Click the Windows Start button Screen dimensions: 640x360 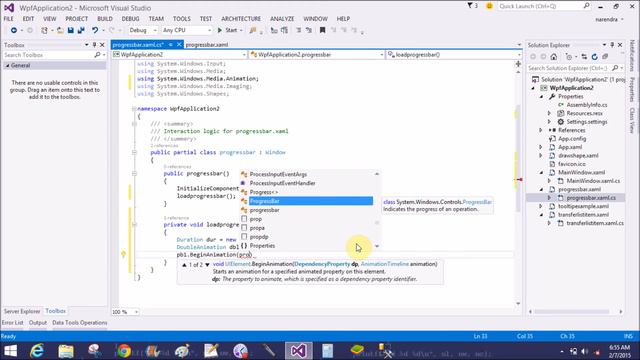coord(10,351)
